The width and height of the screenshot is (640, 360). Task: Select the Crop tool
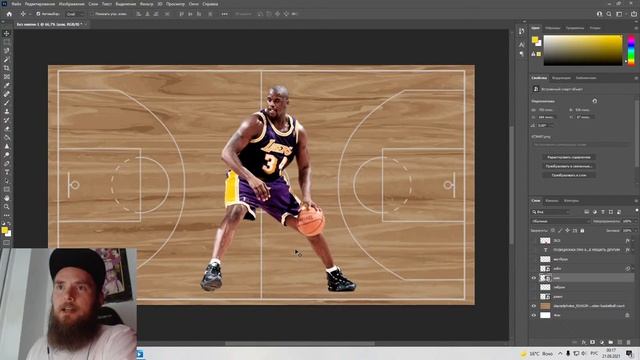click(x=7, y=68)
